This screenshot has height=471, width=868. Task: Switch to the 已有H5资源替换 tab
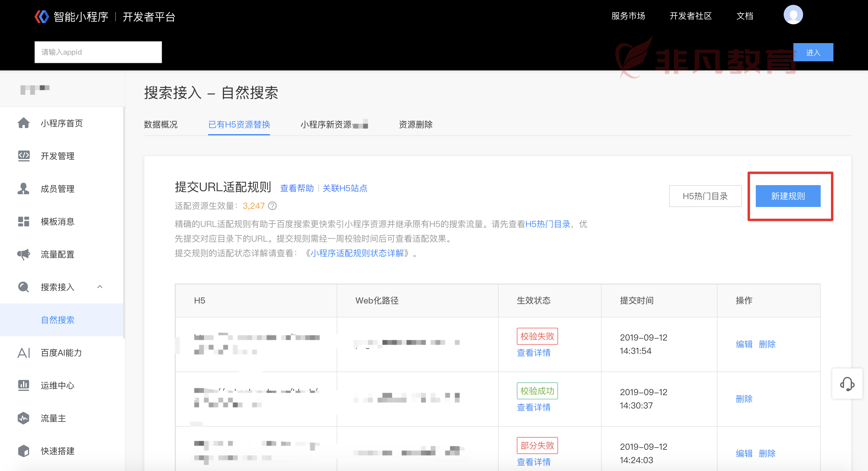coord(239,124)
